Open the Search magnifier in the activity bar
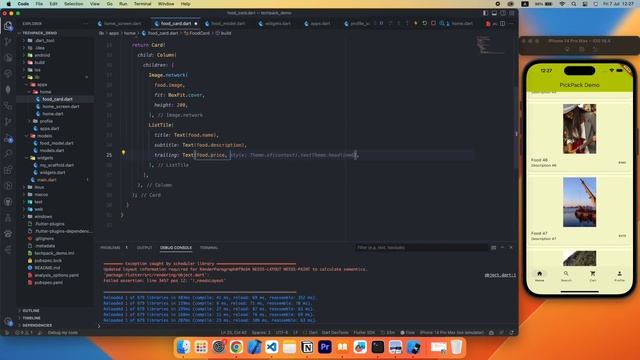Viewport: 640px width, 360px height. coord(8,154)
